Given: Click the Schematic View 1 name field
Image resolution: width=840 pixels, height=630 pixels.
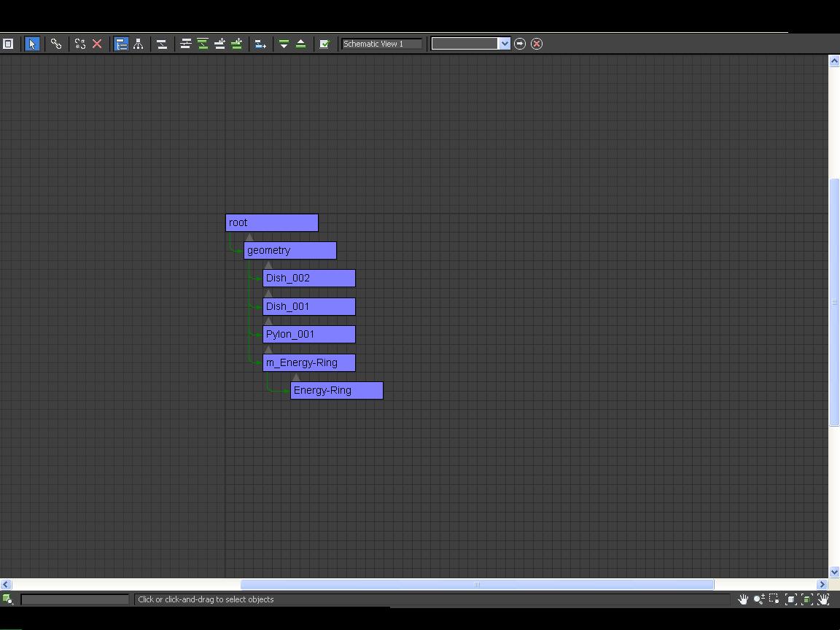Looking at the screenshot, I should click(x=381, y=44).
